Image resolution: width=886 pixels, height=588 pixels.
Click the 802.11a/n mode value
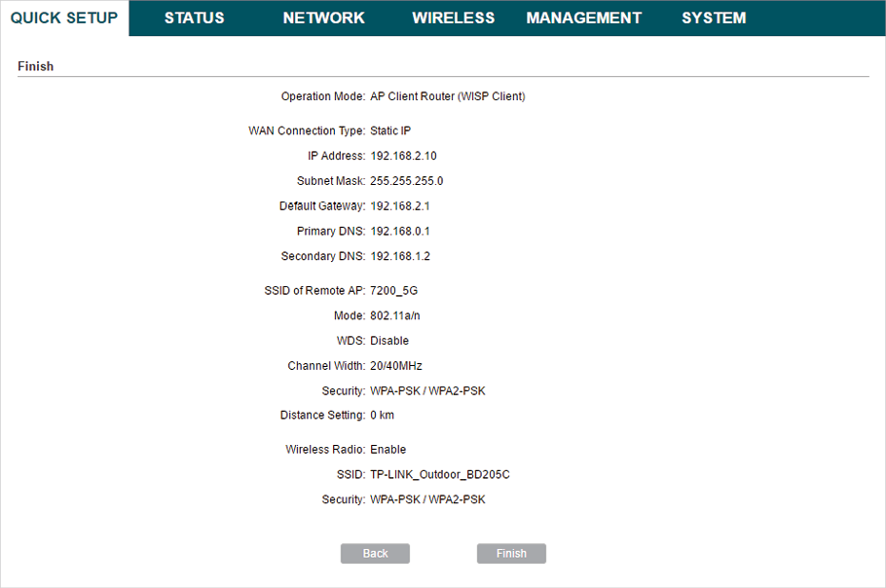coord(394,315)
